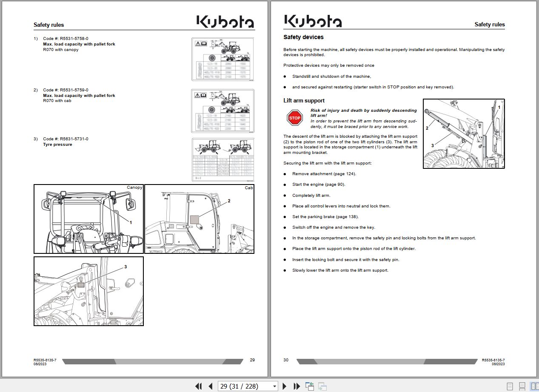Jump to the last page
Image resolution: width=539 pixels, height=392 pixels.
pyautogui.click(x=297, y=386)
